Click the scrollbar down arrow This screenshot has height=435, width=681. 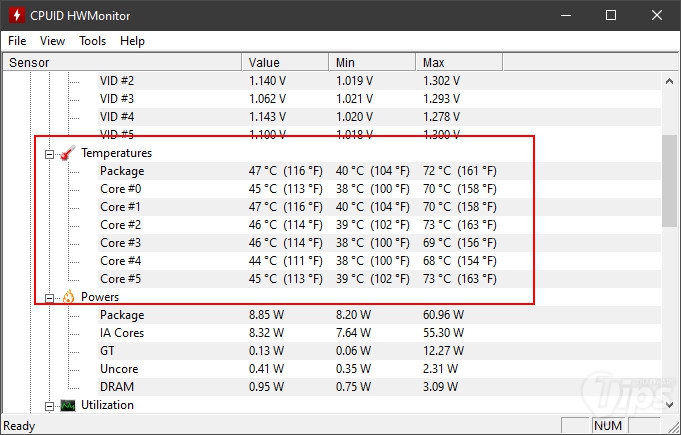click(669, 404)
